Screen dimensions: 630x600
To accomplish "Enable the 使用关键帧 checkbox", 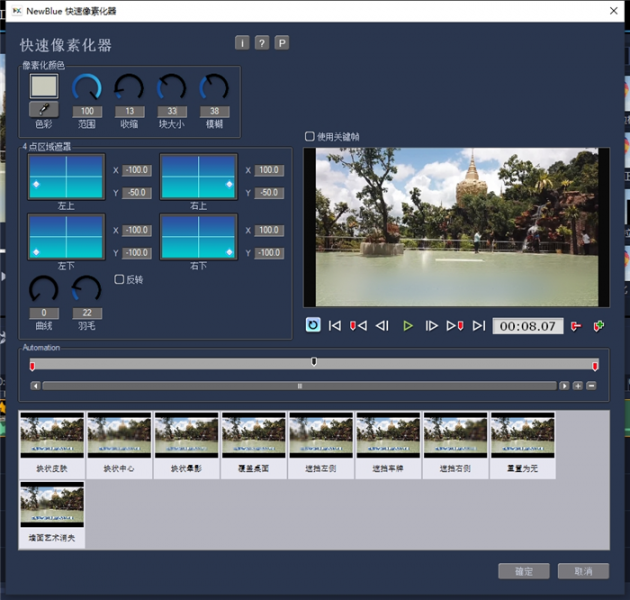I will (x=310, y=136).
